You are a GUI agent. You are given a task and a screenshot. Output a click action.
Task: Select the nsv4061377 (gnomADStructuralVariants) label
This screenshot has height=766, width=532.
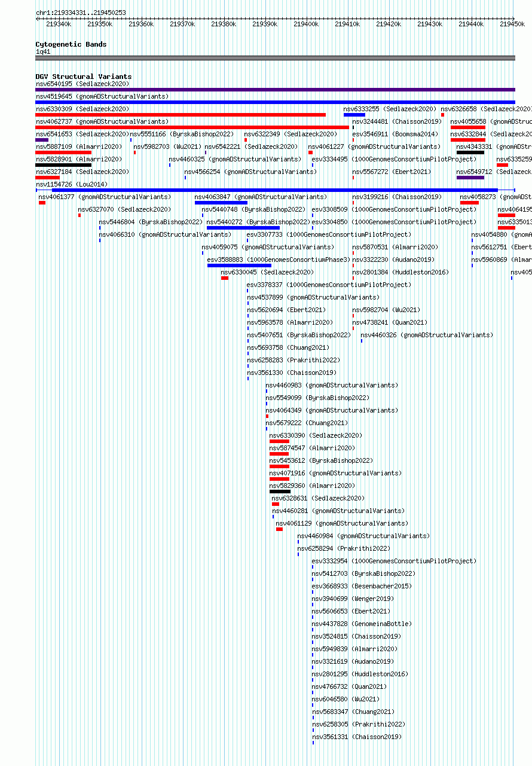click(105, 197)
